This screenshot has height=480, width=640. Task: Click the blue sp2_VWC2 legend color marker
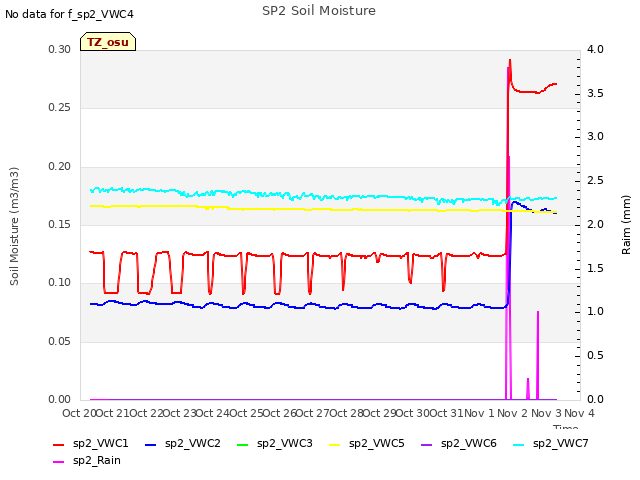tap(151, 444)
